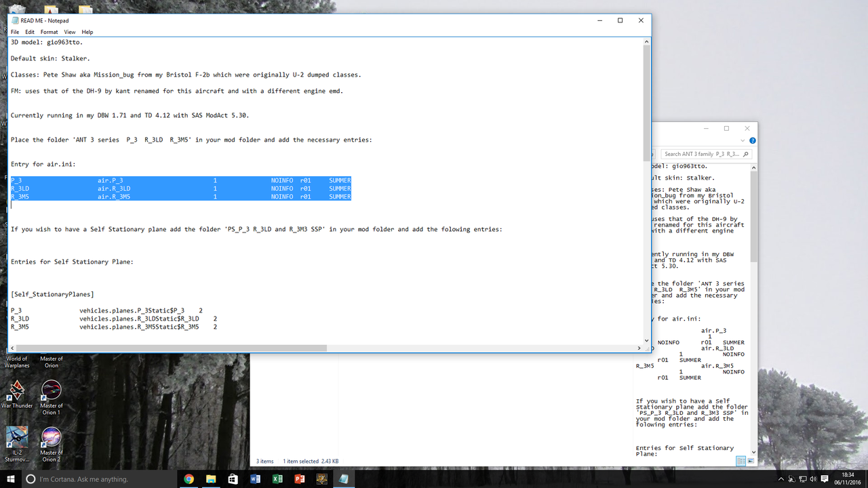
Task: Open the network status tray icon
Action: [802, 479]
